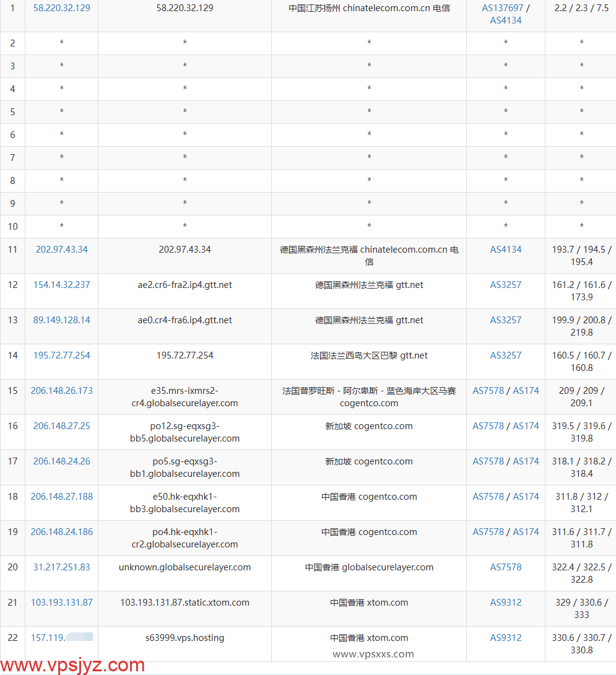
Task: Click AS7578 link in hop 19 row
Action: (488, 532)
